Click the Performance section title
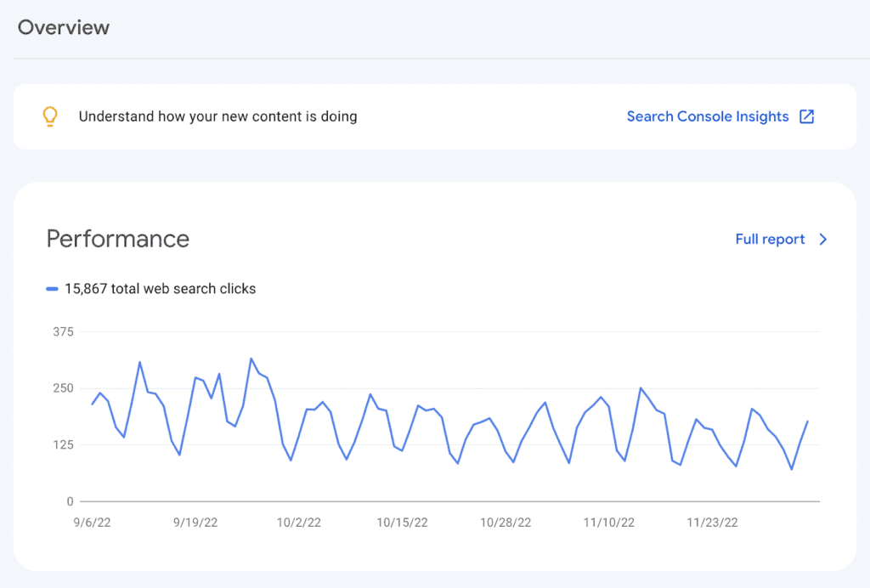The height and width of the screenshot is (588, 870). 117,239
